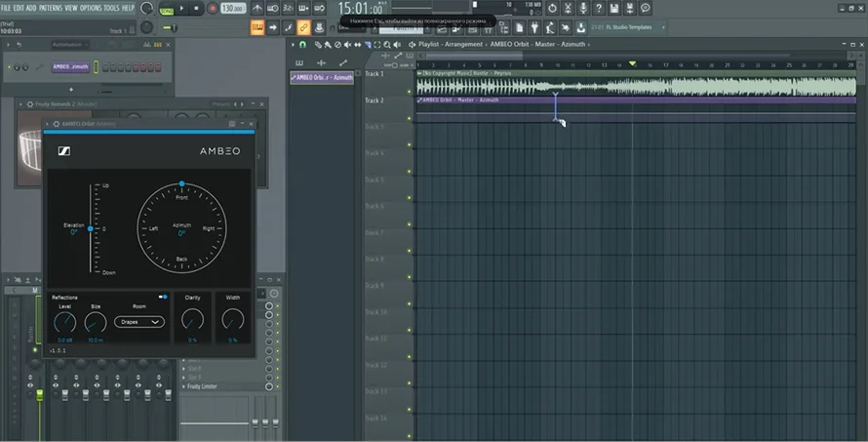Image resolution: width=868 pixels, height=442 pixels.
Task: Toggle the Reflections switch in AMBEO Orbit
Action: click(162, 297)
